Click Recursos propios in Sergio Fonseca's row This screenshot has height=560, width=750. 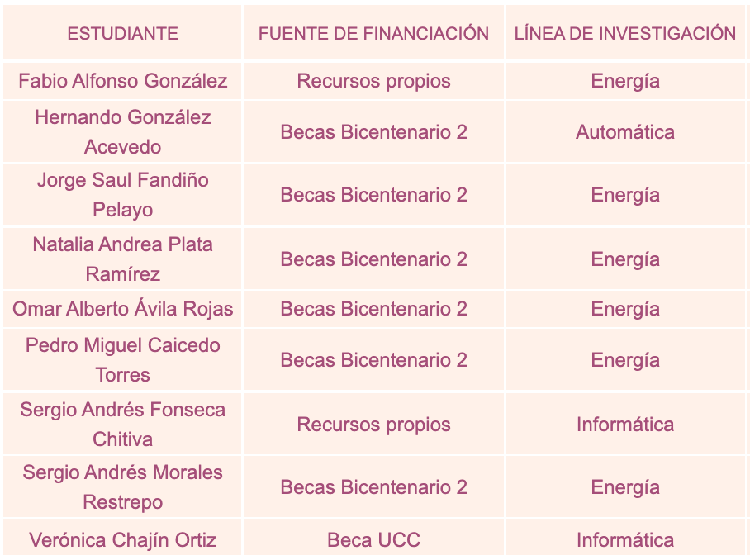tap(373, 425)
